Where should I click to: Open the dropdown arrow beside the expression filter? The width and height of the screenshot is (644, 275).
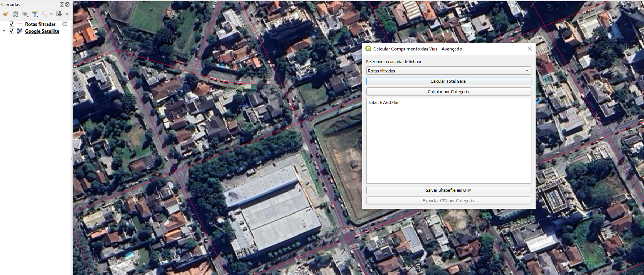point(51,14)
